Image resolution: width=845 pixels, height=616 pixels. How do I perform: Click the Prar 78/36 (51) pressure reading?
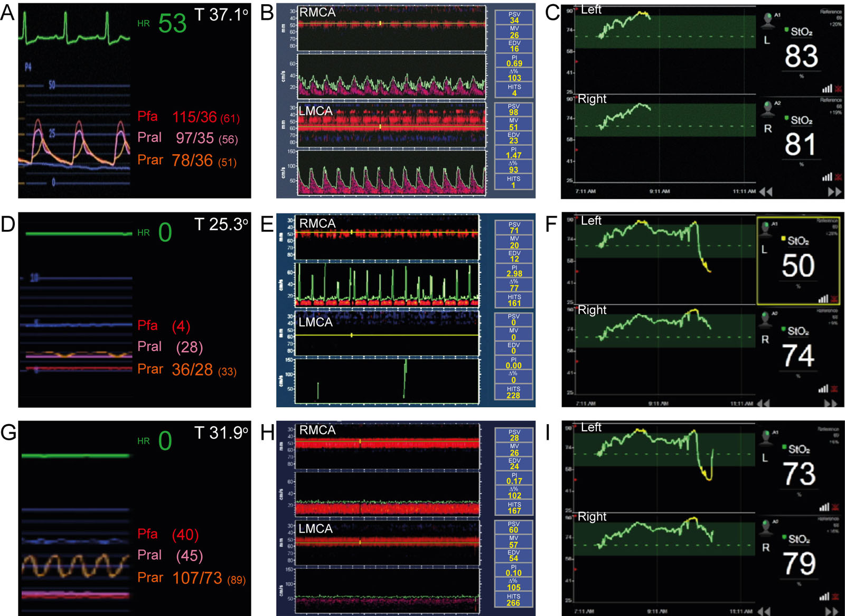pyautogui.click(x=187, y=160)
